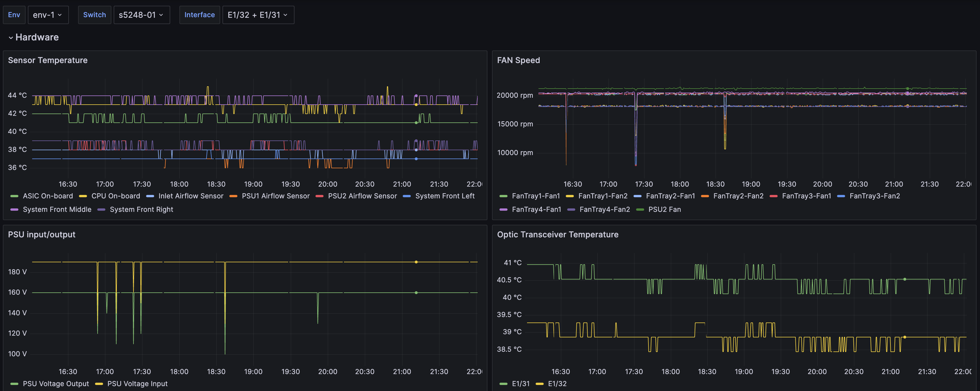The height and width of the screenshot is (391, 980).
Task: Toggle ASIC On-board series in legend
Action: [x=48, y=196]
